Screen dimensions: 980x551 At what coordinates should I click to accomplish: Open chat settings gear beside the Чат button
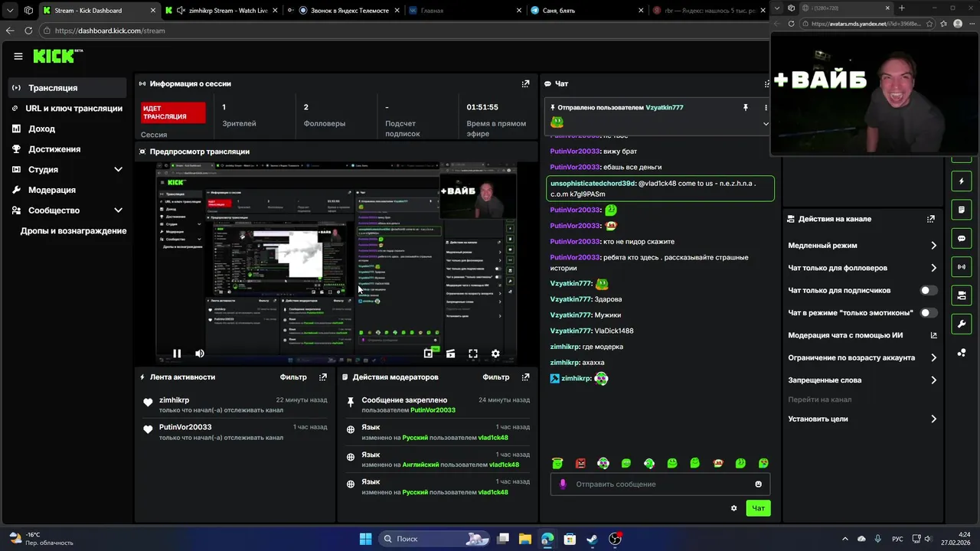click(x=733, y=508)
